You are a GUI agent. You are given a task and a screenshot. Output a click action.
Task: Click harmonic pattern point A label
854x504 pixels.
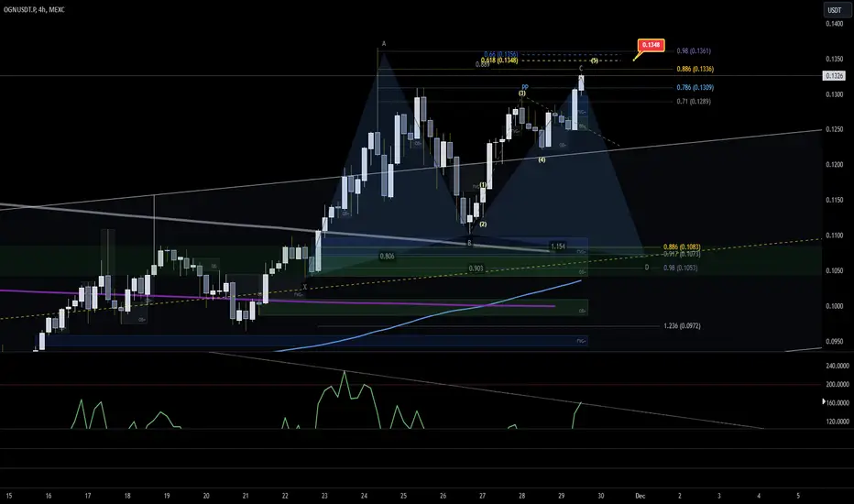(384, 44)
